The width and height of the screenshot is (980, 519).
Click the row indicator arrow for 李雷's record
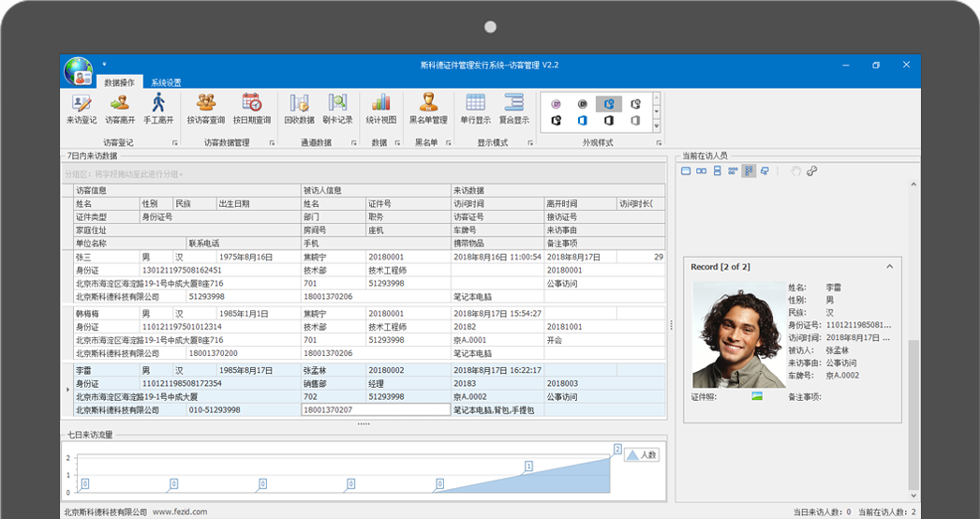point(67,390)
